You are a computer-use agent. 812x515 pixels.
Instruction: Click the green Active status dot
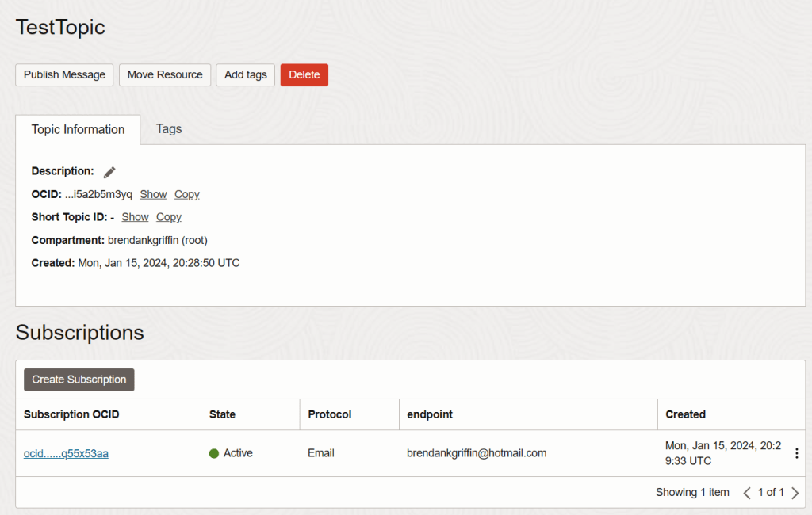pos(214,454)
